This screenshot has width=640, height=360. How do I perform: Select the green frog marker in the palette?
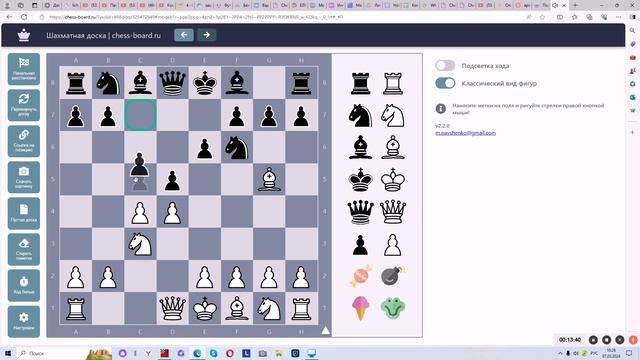click(x=393, y=308)
